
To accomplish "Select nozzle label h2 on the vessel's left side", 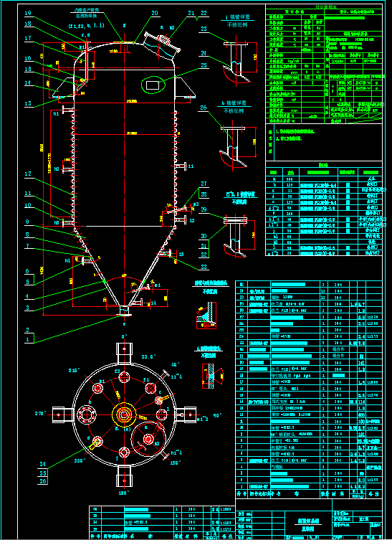I will point(57,169).
